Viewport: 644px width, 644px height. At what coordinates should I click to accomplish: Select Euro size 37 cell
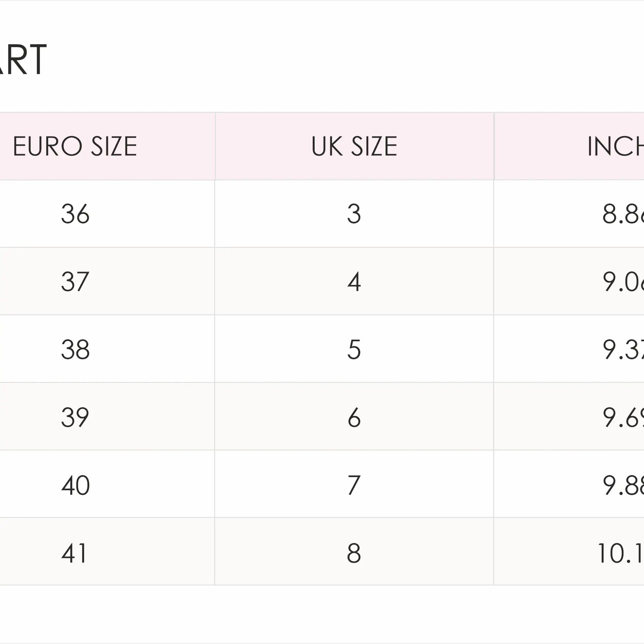tap(107, 281)
